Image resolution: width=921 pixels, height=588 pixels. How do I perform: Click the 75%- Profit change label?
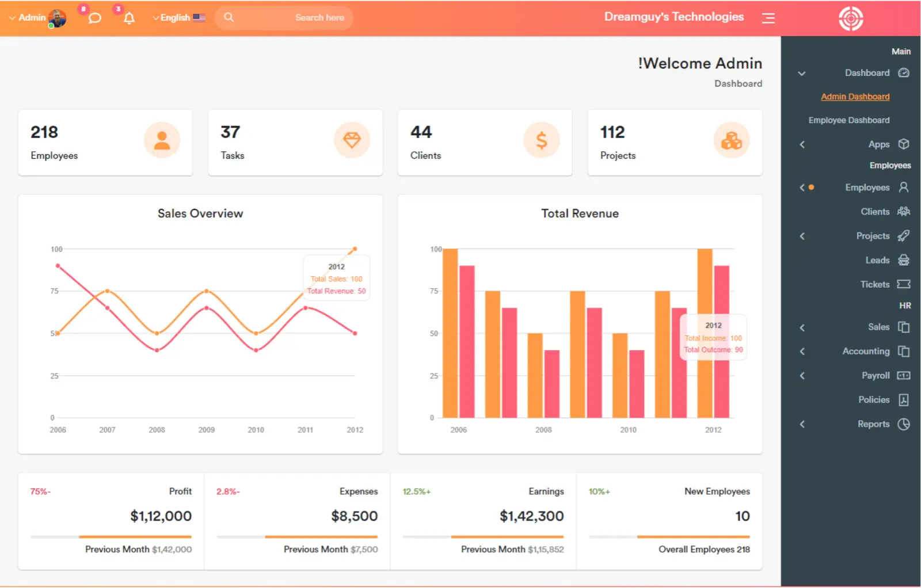click(x=40, y=491)
